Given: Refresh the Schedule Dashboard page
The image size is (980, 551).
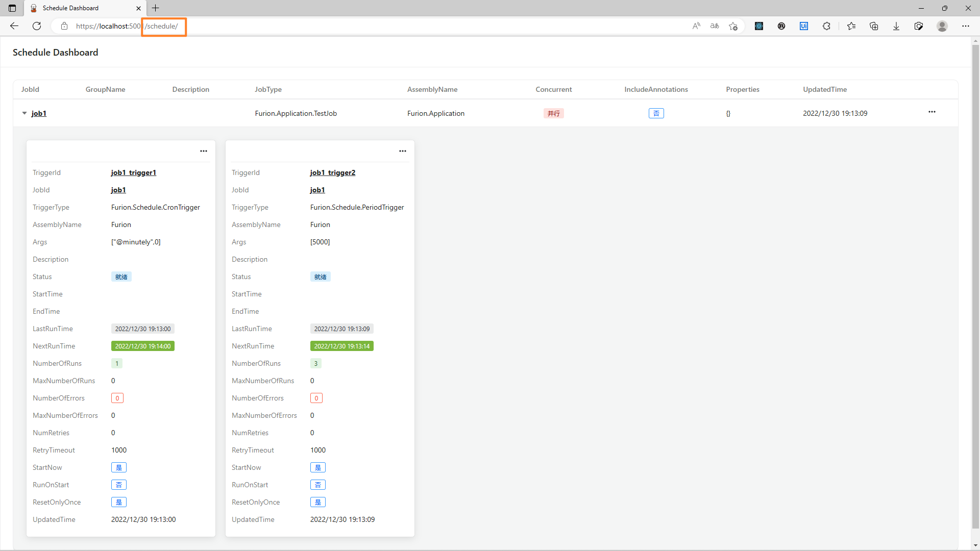Looking at the screenshot, I should pos(37,26).
